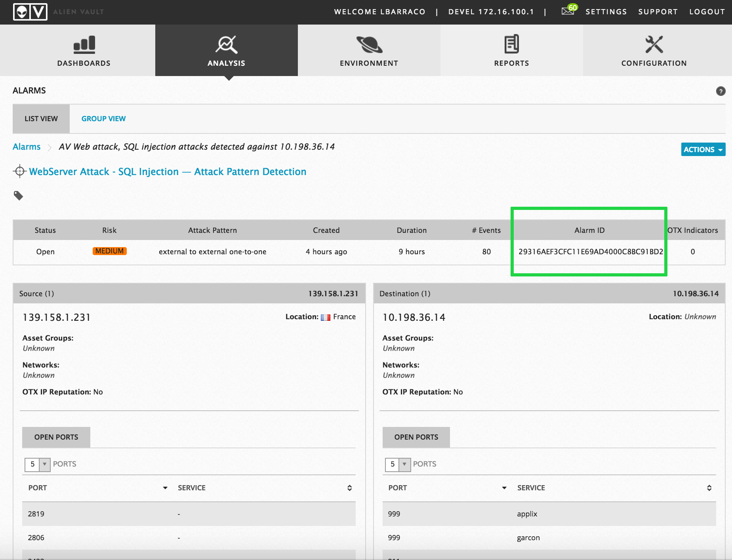Click the crosshair icon beside WebServer Attack
This screenshot has height=560, width=732.
coord(19,171)
